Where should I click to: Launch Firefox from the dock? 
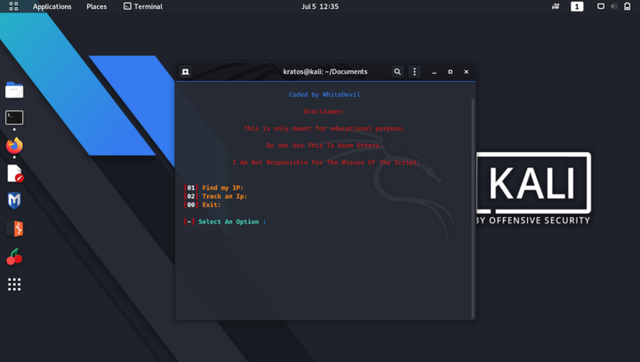(14, 146)
